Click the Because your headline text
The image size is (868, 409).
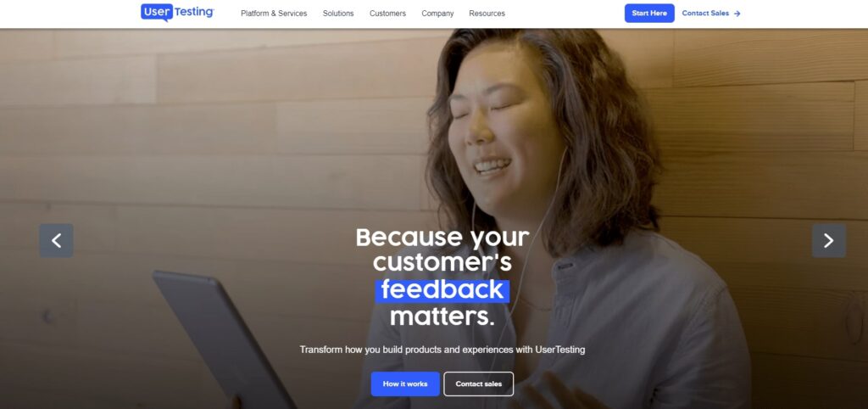click(x=442, y=238)
